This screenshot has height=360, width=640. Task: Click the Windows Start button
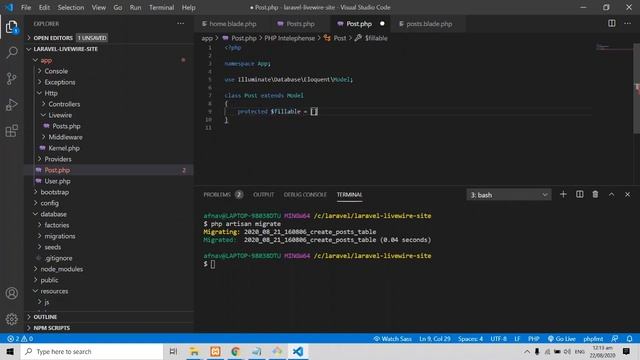click(10, 351)
